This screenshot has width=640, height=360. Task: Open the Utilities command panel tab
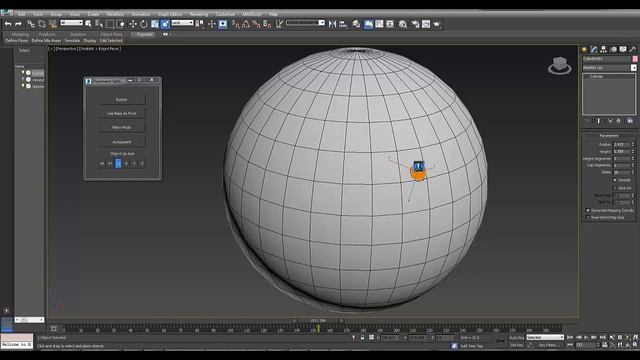click(x=632, y=49)
